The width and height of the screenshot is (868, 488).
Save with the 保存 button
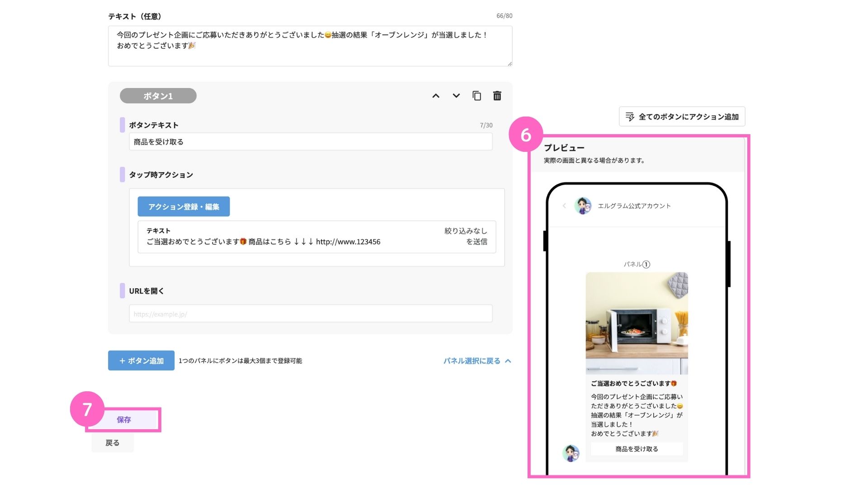pyautogui.click(x=123, y=420)
